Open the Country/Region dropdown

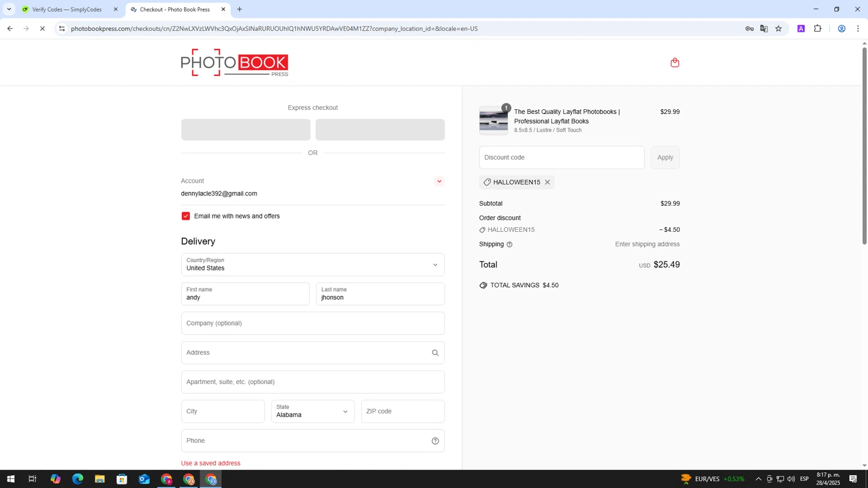point(312,265)
